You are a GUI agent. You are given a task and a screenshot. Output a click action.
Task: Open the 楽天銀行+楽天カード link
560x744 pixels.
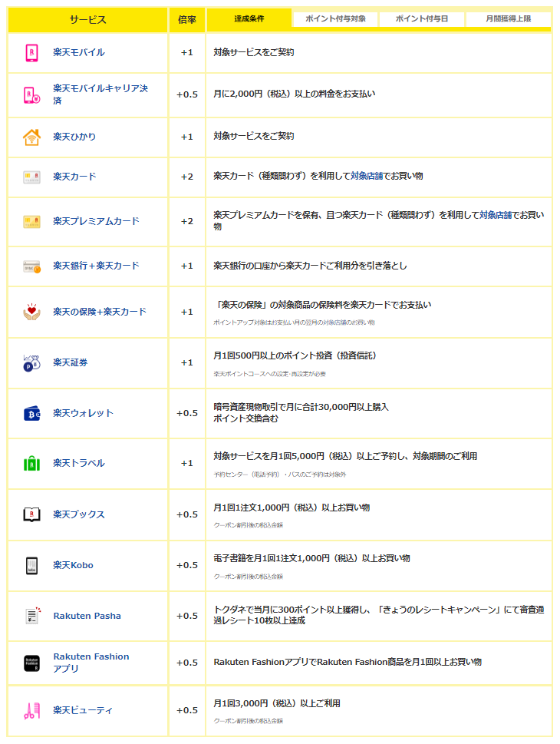click(96, 266)
